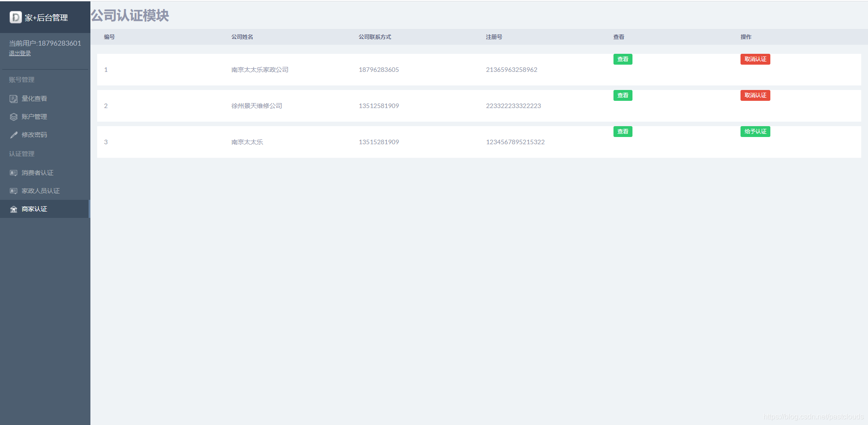868x425 pixels.
Task: Click the 家+后台管理 title text
Action: (46, 18)
